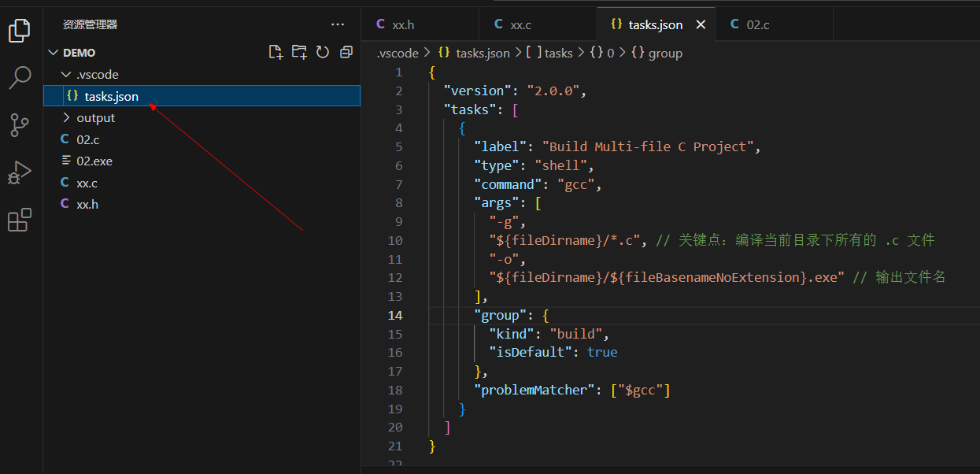
Task: Click the fileBasenameNoExtension .exe output string
Action: (667, 277)
